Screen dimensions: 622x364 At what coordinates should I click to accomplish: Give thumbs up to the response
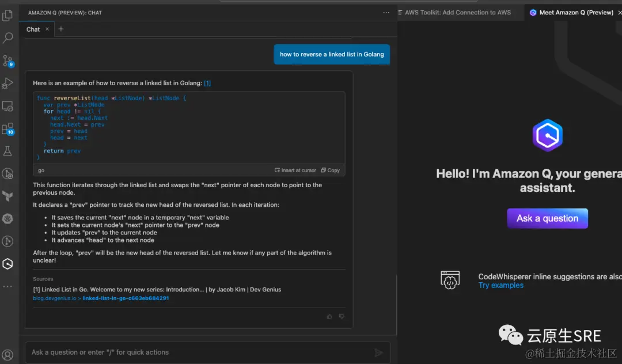[329, 316]
